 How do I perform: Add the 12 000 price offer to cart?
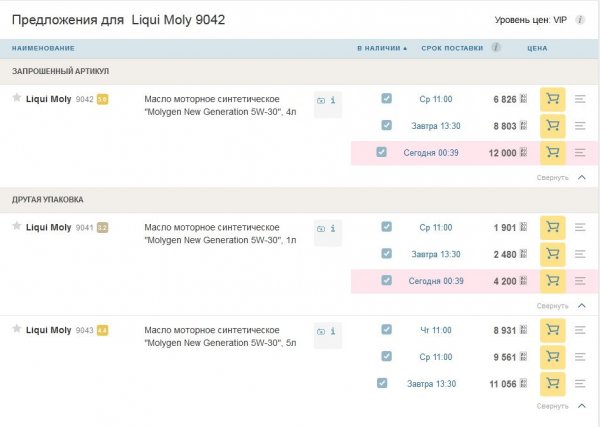(x=551, y=153)
